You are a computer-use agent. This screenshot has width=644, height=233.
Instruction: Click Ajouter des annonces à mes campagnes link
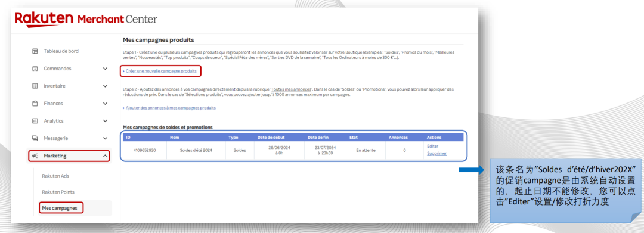pos(171,108)
